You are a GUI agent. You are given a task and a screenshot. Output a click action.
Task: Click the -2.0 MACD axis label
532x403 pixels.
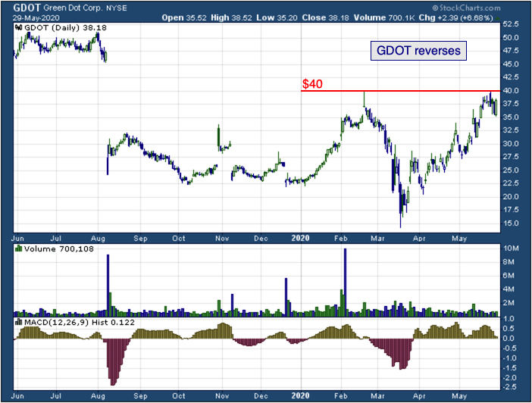point(509,378)
